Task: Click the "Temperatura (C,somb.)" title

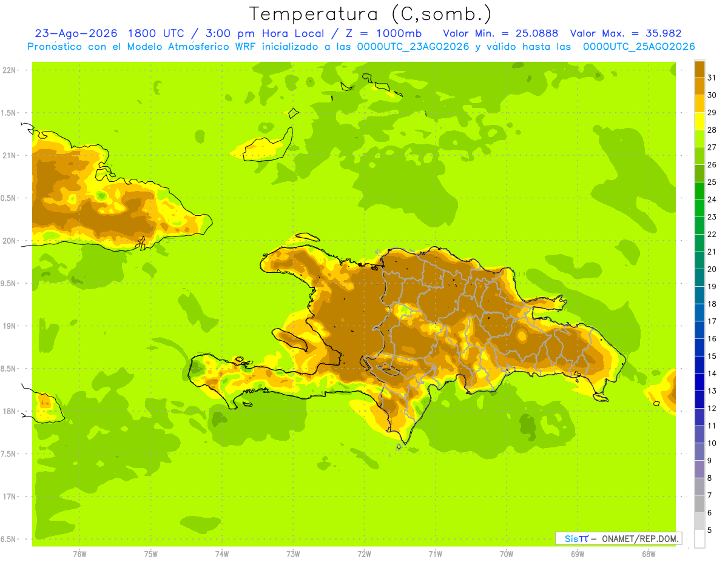Action: click(x=370, y=13)
